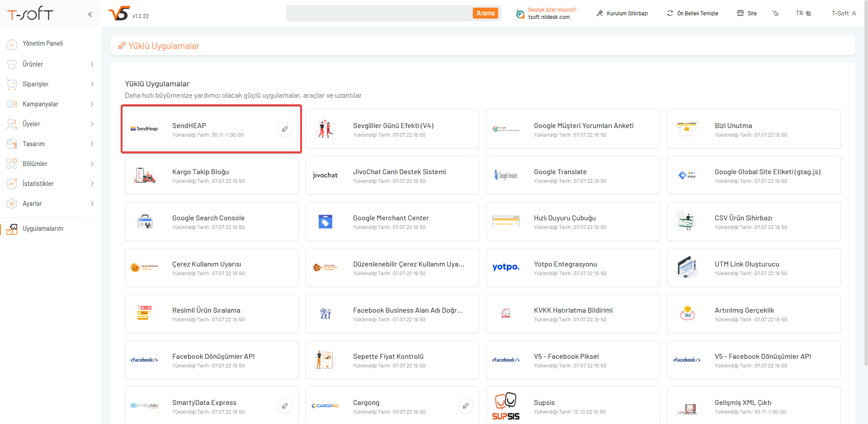Expand the Ayarlar menu chevron

92,204
